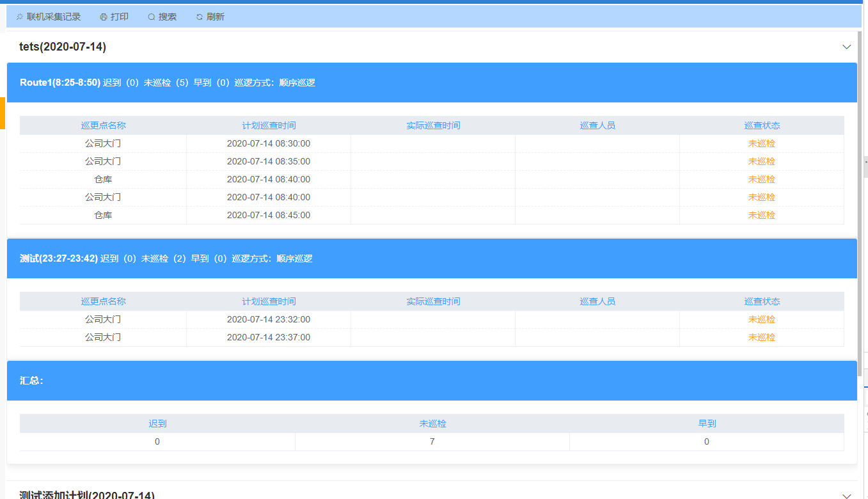Click 未巡检 status in the 23:37:00 row
868x499 pixels.
[761, 337]
